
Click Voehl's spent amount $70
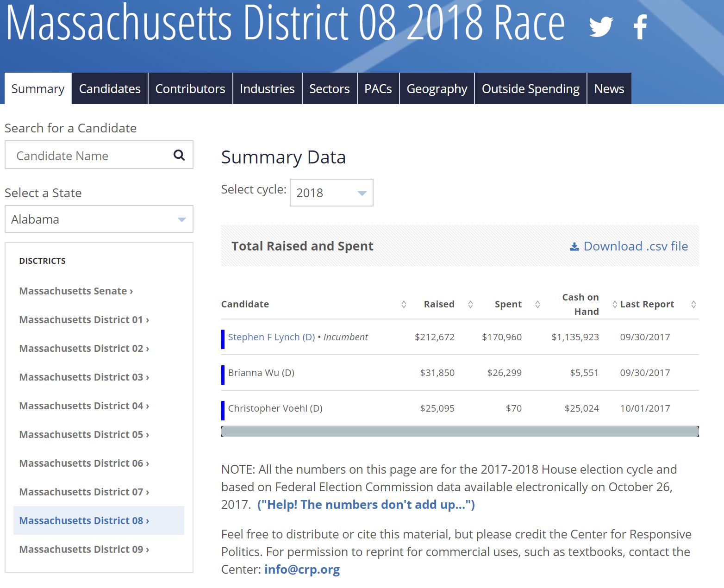(x=514, y=408)
